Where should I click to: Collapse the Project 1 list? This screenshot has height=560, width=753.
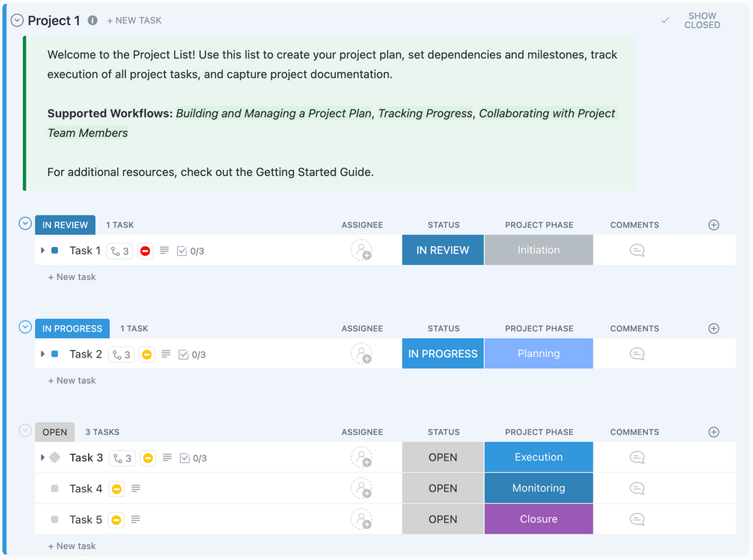[16, 20]
